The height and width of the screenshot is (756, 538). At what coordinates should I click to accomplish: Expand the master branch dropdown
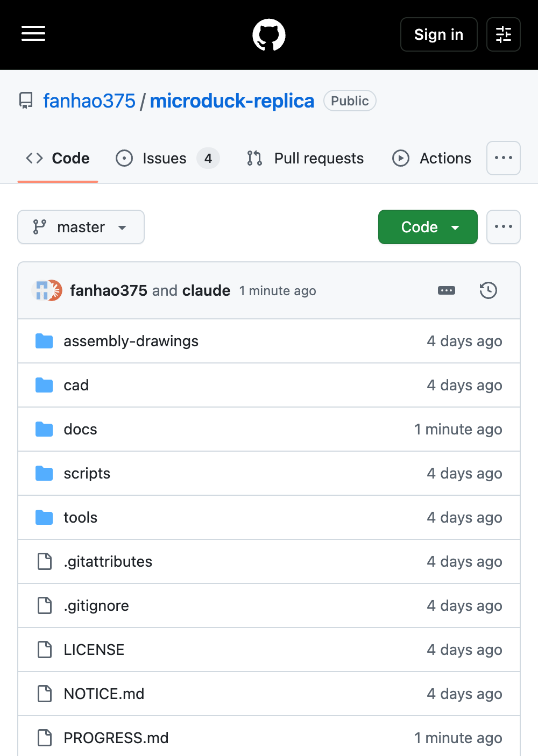click(x=81, y=227)
